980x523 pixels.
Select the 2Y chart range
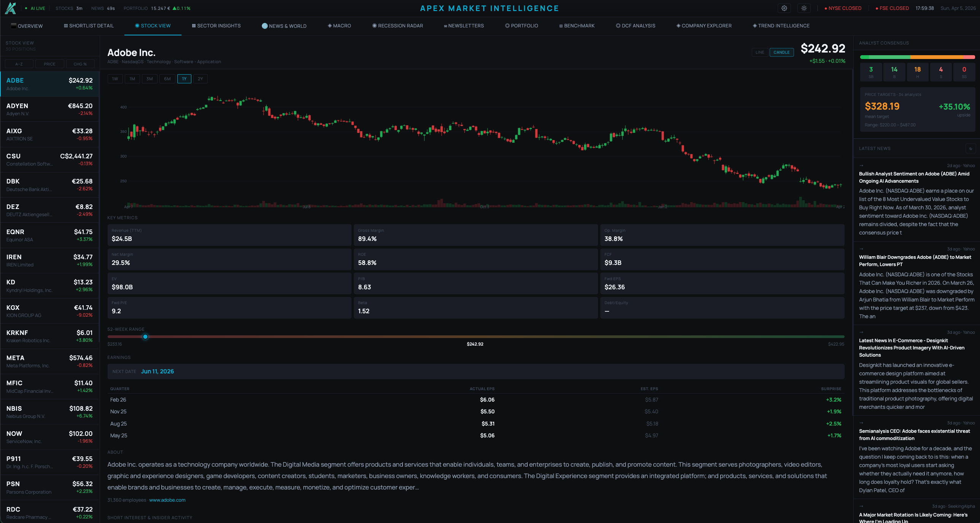[200, 79]
